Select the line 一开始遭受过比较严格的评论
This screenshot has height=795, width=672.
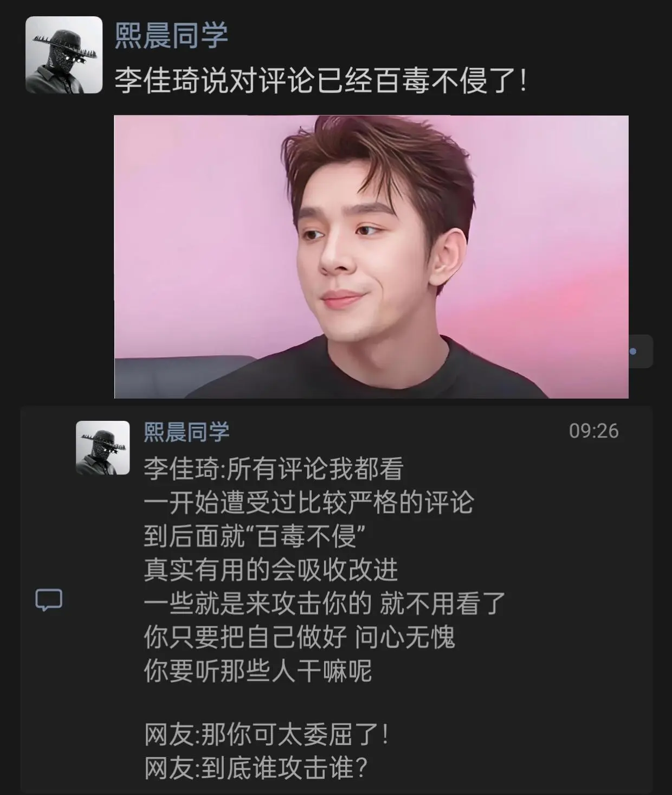(309, 503)
